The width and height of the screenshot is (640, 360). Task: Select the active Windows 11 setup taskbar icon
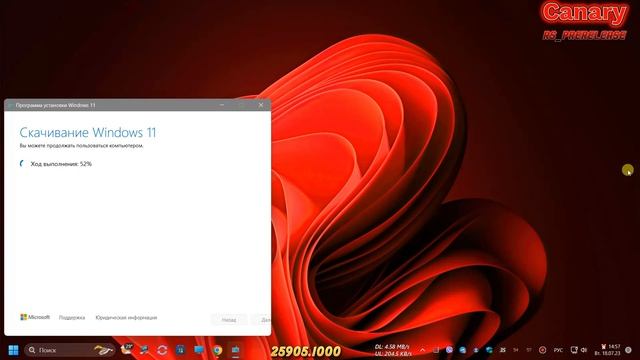[236, 350]
